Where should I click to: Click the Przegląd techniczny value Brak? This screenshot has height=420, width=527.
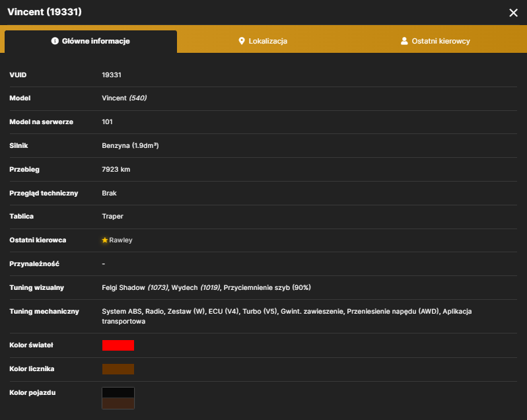pyautogui.click(x=109, y=193)
